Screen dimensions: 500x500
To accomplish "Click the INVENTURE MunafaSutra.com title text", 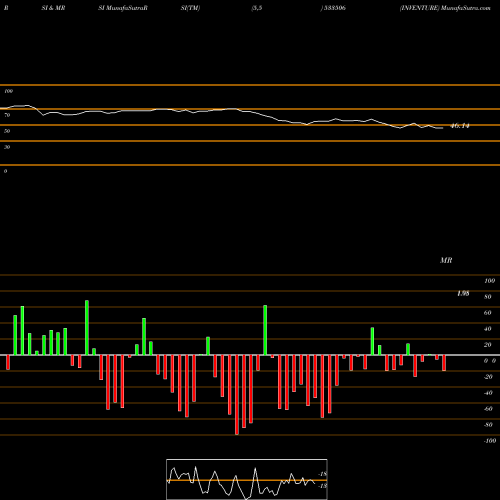I will (x=445, y=8).
